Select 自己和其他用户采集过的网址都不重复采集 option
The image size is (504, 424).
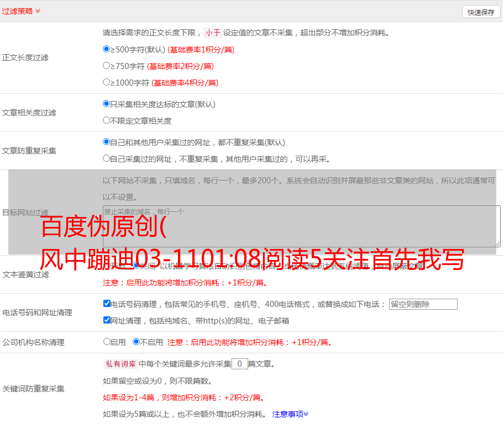point(106,142)
